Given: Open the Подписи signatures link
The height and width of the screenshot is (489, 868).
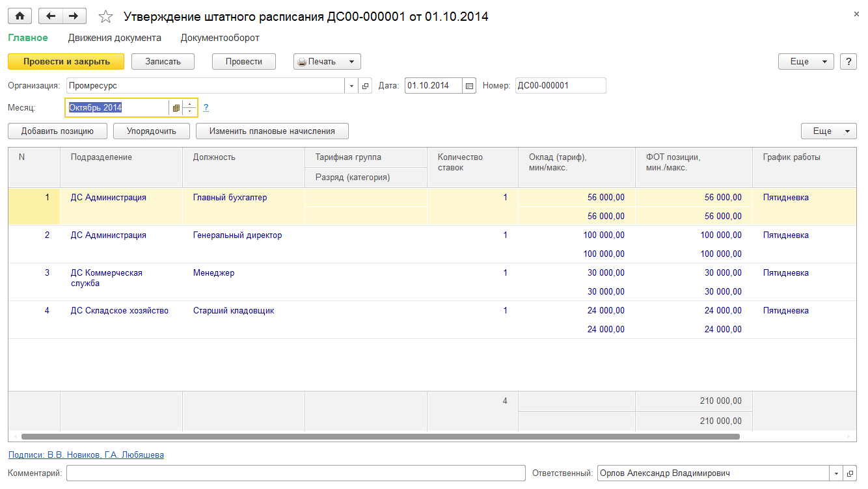Looking at the screenshot, I should (86, 455).
